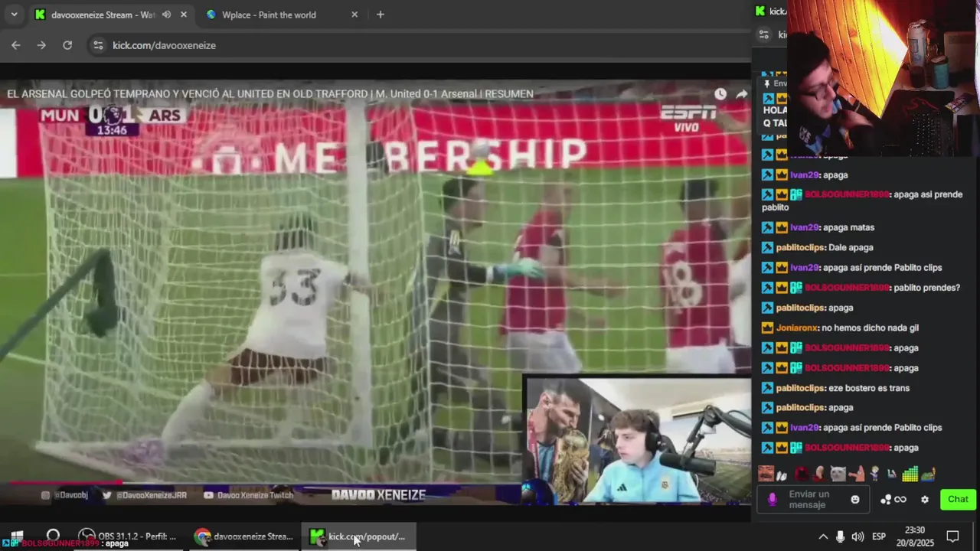The image size is (980, 551).
Task: Select the Pepe frog emote
Action: (928, 474)
